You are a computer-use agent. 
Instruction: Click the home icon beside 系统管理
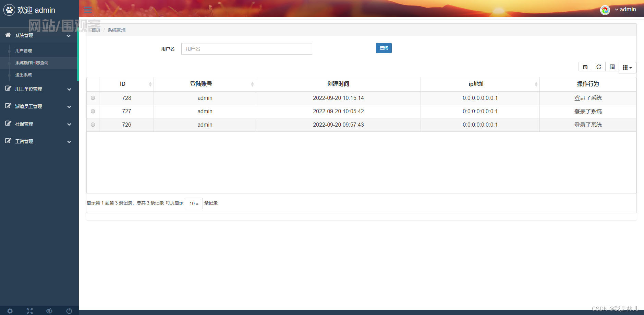point(8,35)
